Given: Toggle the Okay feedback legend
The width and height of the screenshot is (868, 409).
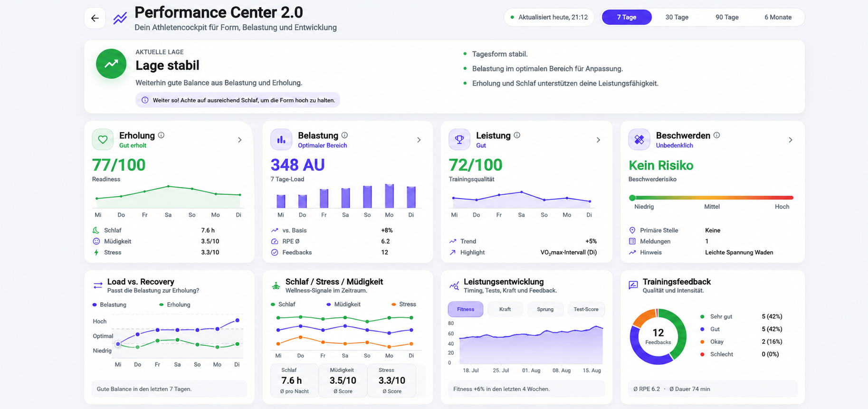Looking at the screenshot, I should pyautogui.click(x=712, y=342).
